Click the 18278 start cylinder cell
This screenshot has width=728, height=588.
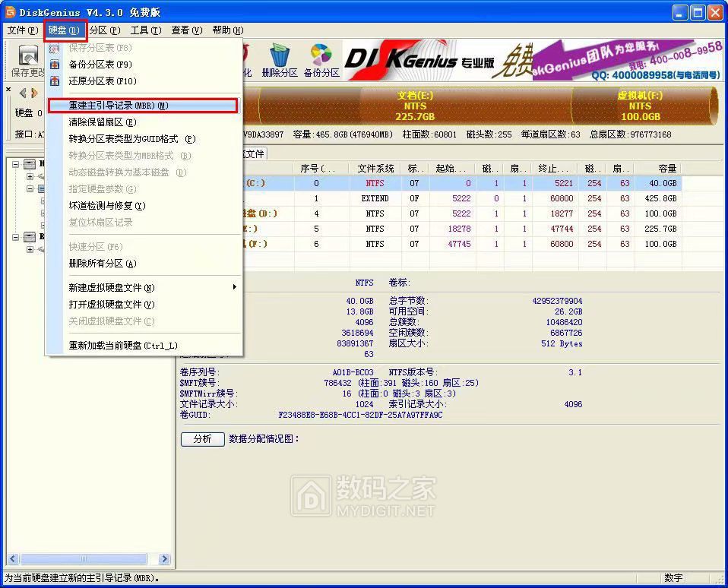pos(459,229)
